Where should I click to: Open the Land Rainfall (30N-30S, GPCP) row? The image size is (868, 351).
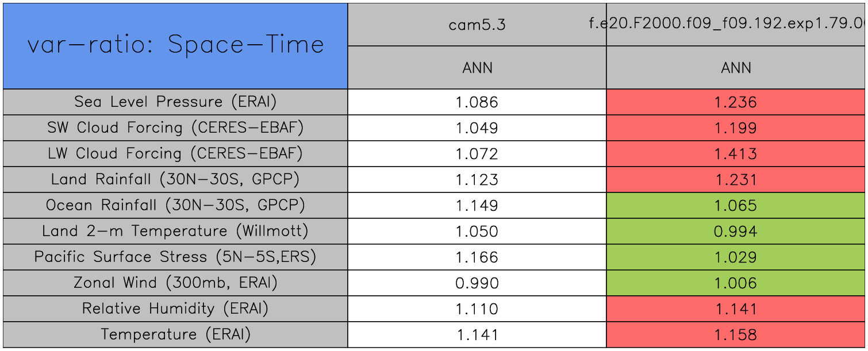point(175,180)
